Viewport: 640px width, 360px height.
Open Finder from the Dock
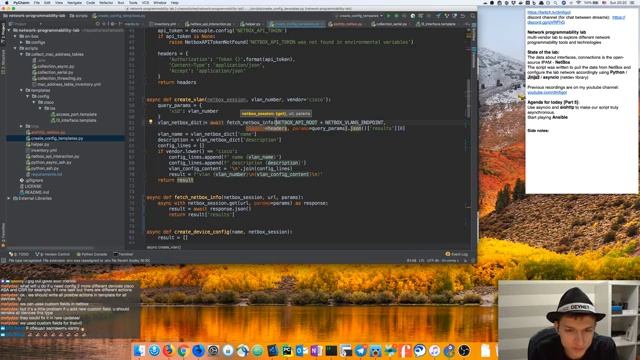pos(139,350)
